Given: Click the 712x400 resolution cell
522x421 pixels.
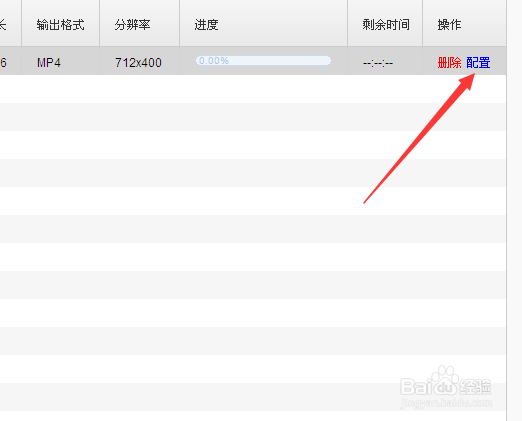Looking at the screenshot, I should [139, 61].
